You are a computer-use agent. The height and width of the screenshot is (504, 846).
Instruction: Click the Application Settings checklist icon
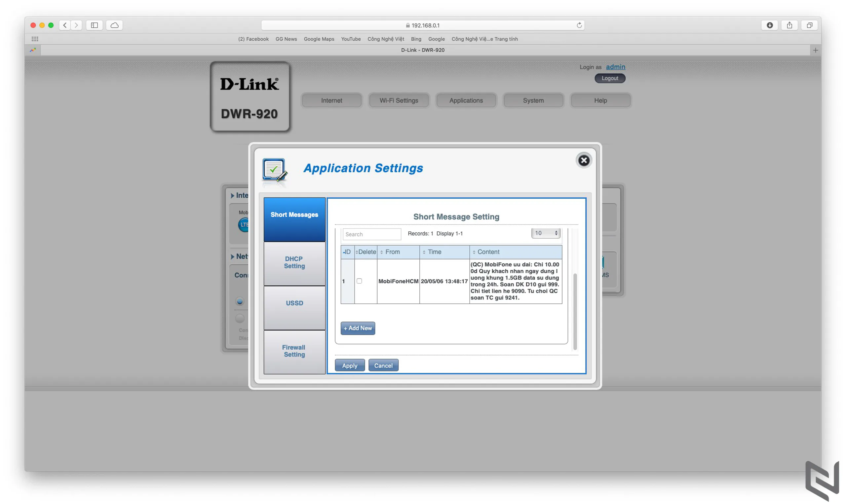point(274,171)
